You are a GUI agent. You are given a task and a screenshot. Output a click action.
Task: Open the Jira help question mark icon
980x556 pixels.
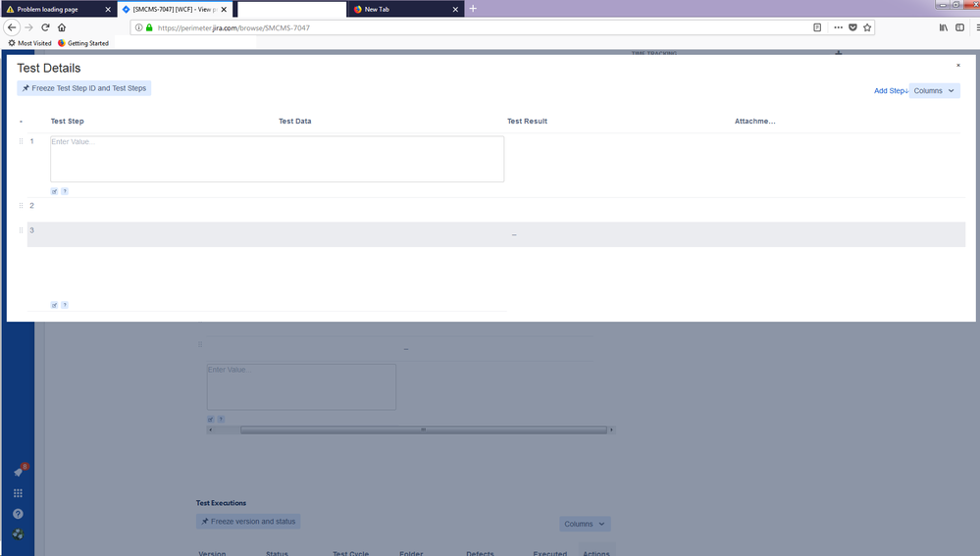(x=18, y=514)
